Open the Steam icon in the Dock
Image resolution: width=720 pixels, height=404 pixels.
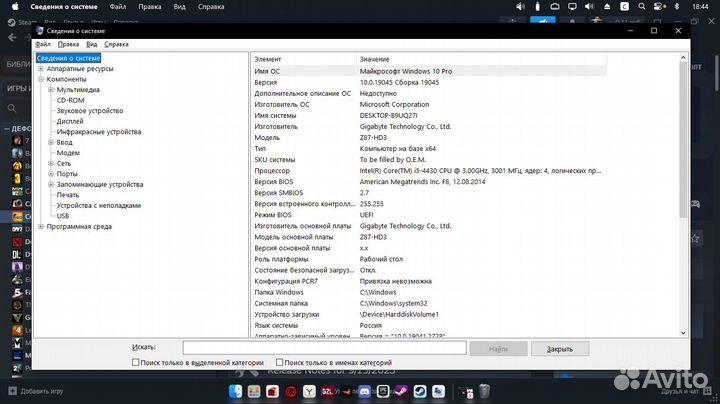(420, 392)
